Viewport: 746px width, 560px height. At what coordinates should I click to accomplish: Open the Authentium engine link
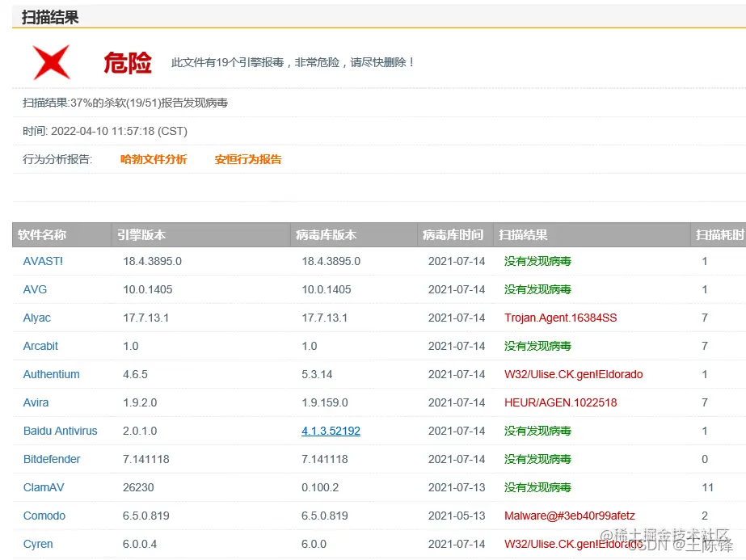pos(52,374)
